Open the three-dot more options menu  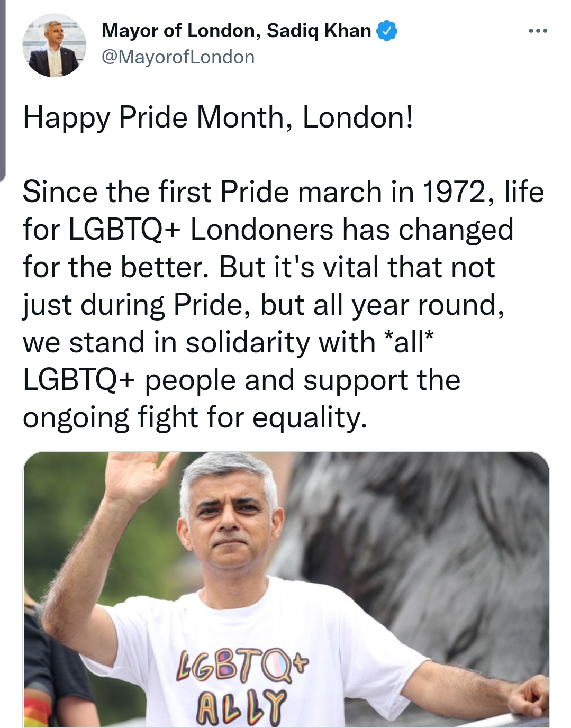538,31
